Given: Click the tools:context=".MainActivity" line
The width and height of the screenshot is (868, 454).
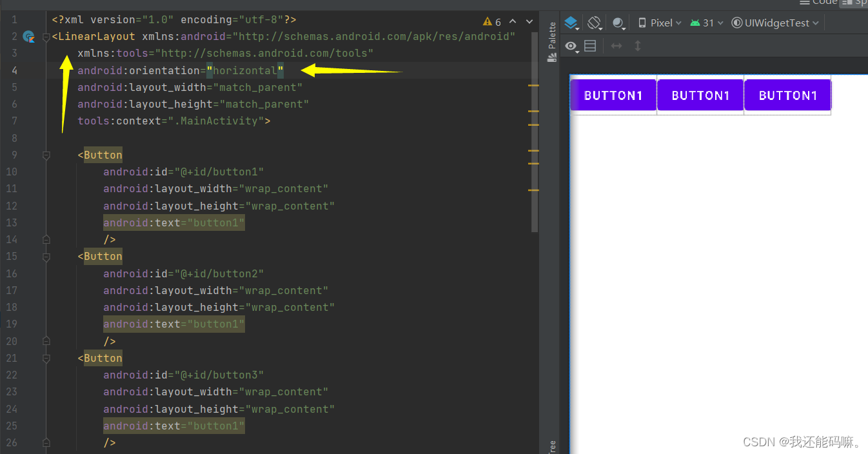Looking at the screenshot, I should pyautogui.click(x=174, y=121).
